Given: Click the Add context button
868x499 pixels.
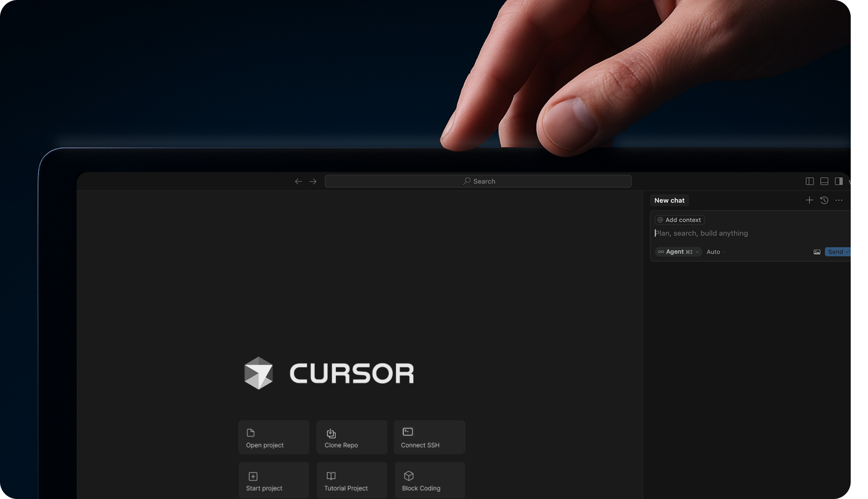Looking at the screenshot, I should pyautogui.click(x=679, y=220).
